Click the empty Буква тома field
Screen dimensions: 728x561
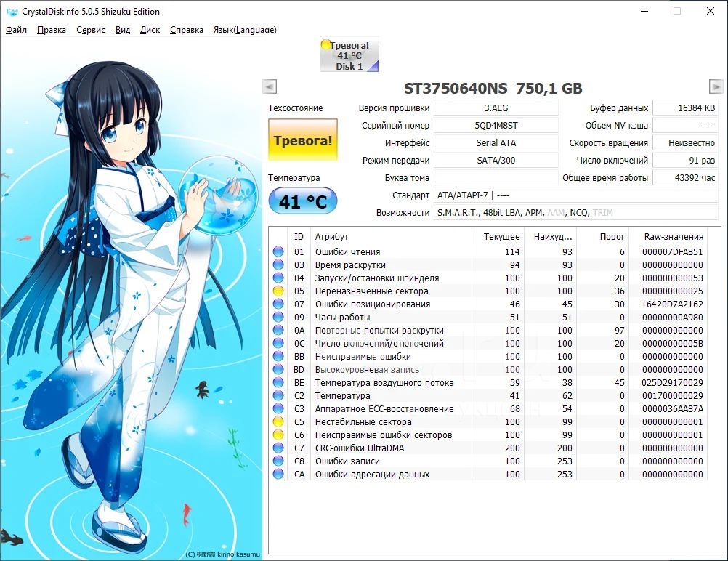(x=496, y=178)
